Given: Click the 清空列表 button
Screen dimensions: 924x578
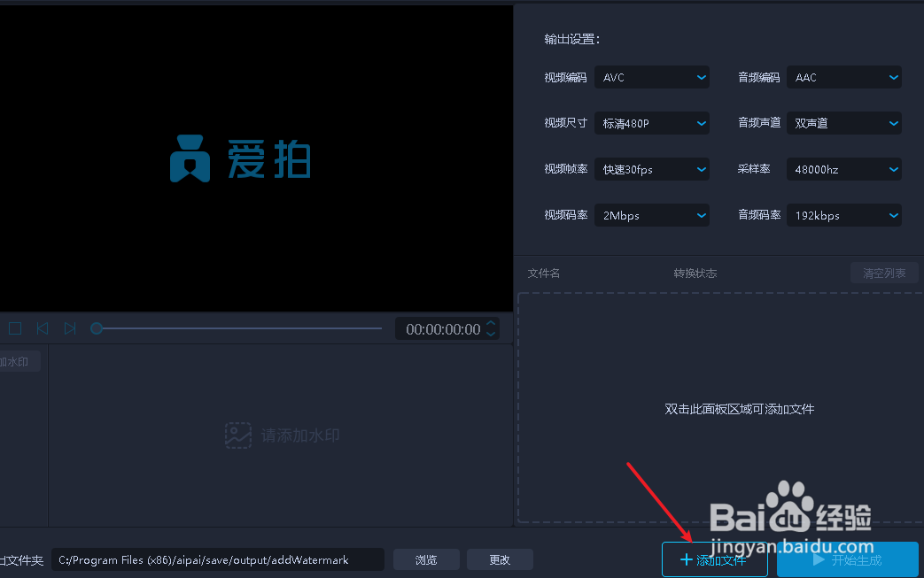Looking at the screenshot, I should click(x=884, y=274).
